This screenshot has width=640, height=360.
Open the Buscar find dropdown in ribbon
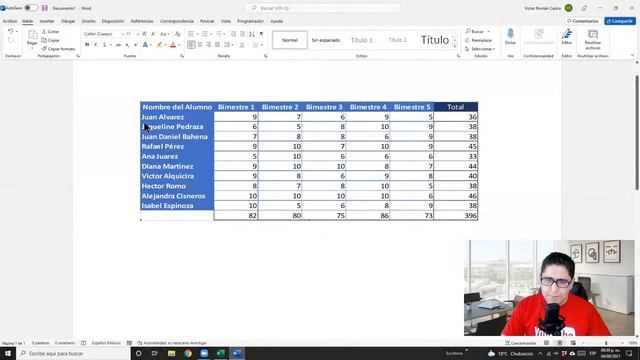tap(489, 31)
